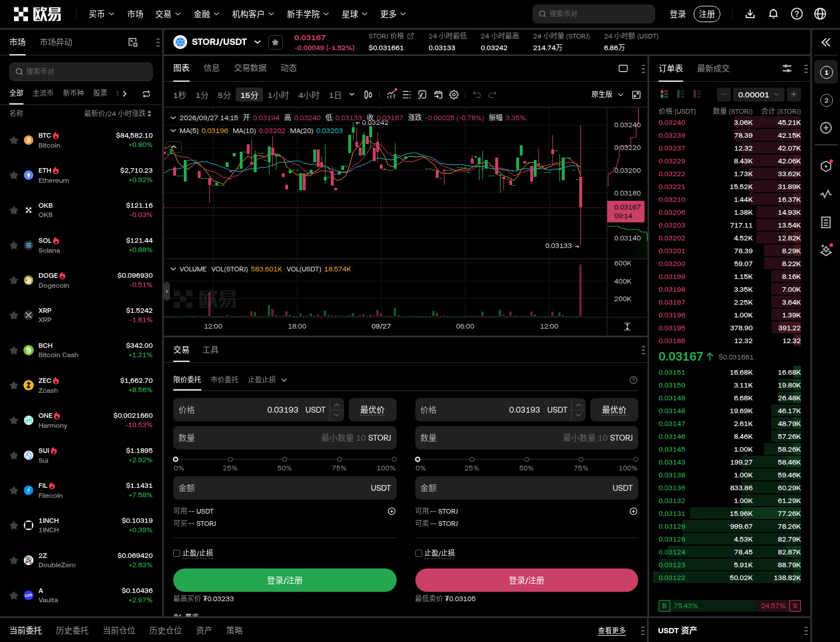The image size is (840, 642).
Task: Open the 买币 dropdown menu
Action: point(101,13)
